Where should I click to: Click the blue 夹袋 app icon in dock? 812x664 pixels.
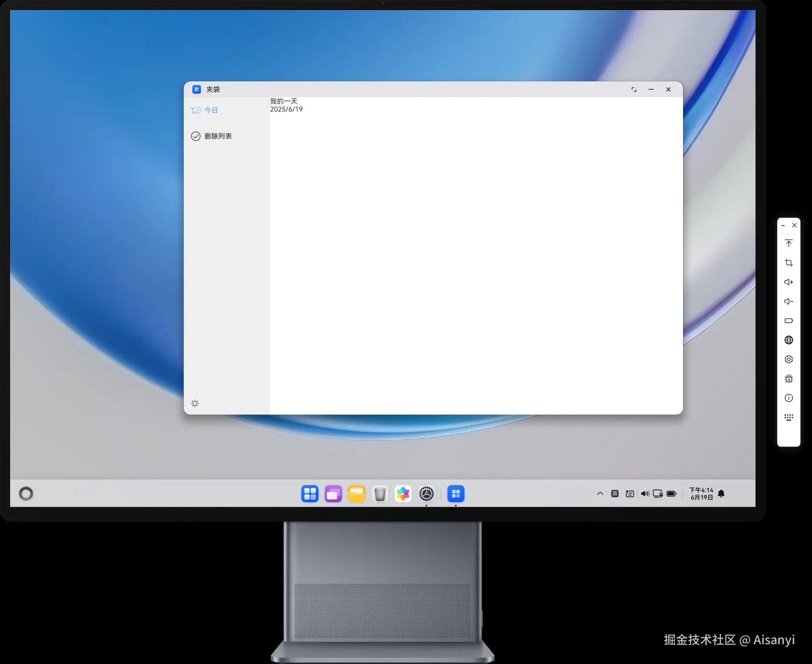pos(456,494)
